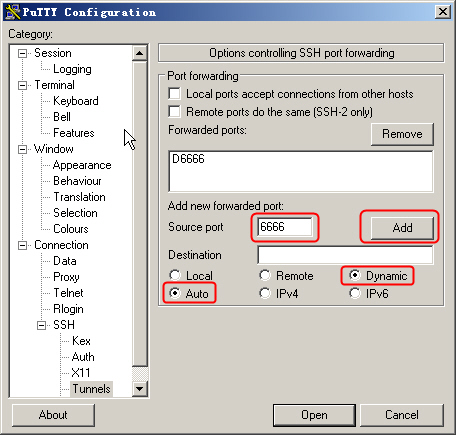Collapse the Window category expander

tap(22, 149)
